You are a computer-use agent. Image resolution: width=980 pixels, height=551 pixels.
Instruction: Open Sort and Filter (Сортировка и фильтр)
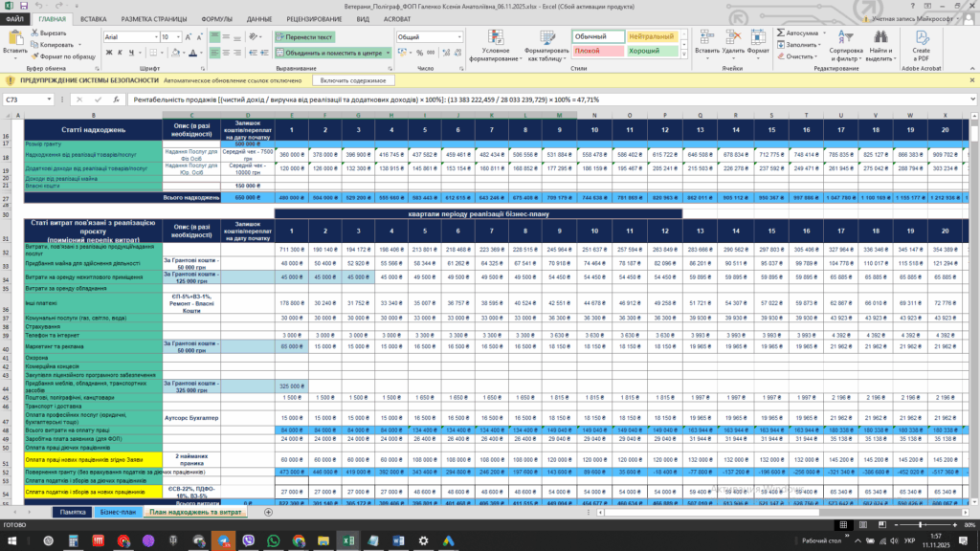tap(845, 42)
